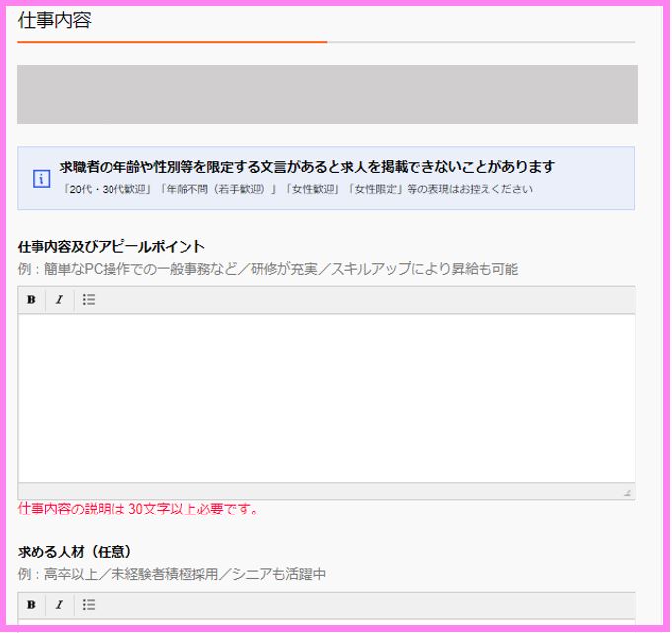Click the 仕事内容及びアピールポイント label
The image size is (672, 633).
112,246
